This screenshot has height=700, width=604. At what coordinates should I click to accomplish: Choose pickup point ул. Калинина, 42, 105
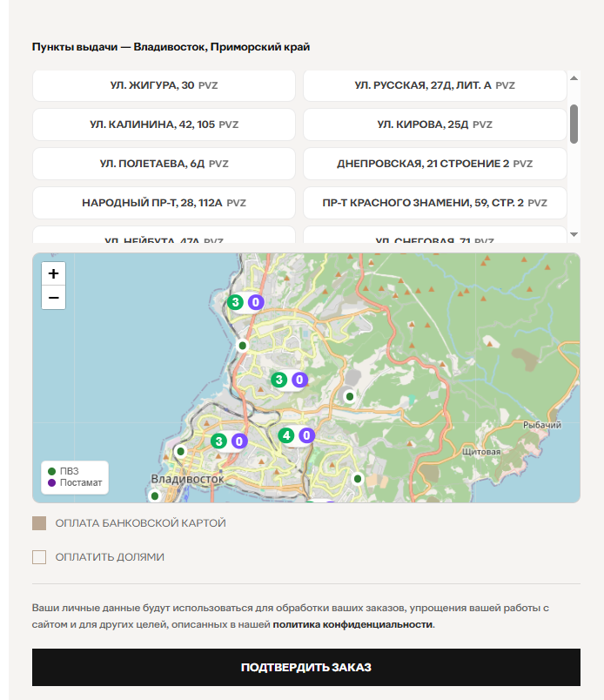[x=164, y=125]
